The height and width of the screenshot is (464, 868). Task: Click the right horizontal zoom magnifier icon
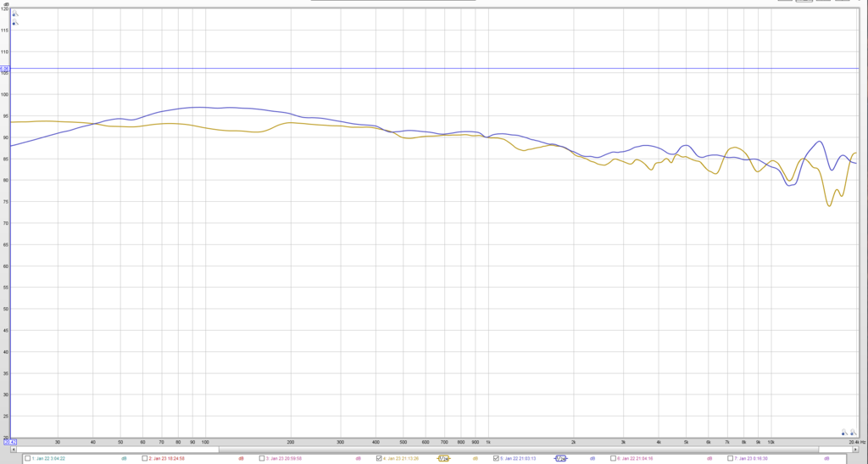(x=853, y=432)
